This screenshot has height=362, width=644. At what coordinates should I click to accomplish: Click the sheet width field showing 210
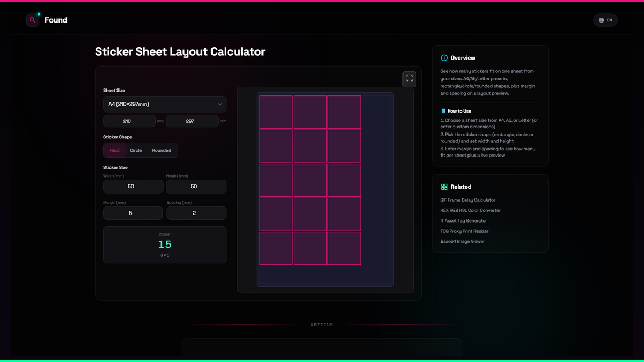click(129, 121)
